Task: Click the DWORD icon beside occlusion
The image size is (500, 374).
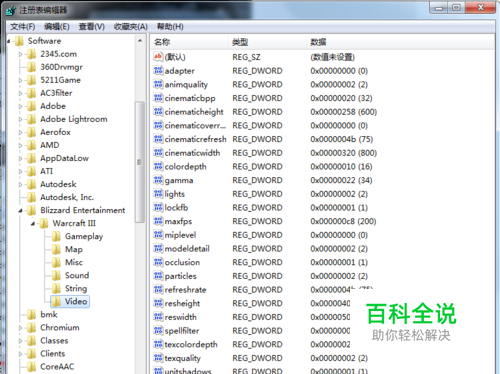Action: click(x=158, y=262)
